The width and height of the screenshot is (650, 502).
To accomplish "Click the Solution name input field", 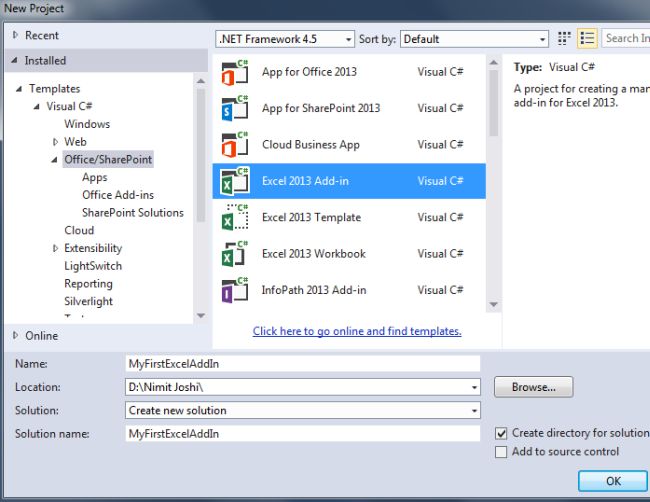I will click(303, 434).
